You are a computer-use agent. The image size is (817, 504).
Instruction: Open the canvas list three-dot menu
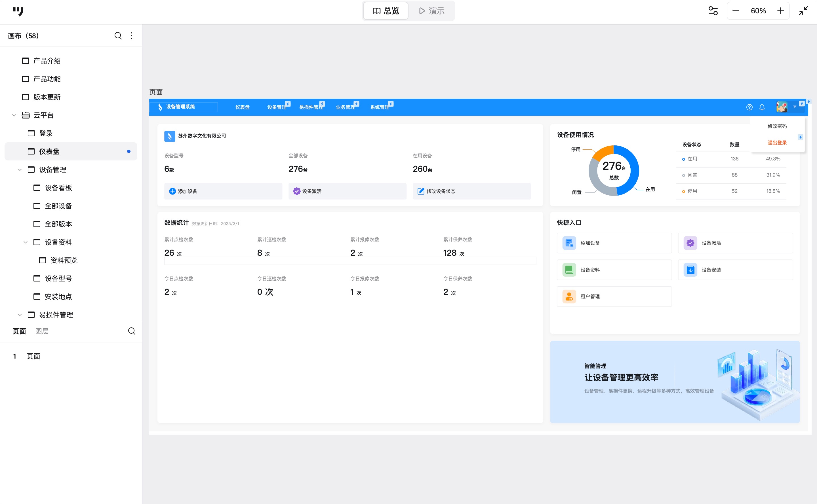point(132,36)
